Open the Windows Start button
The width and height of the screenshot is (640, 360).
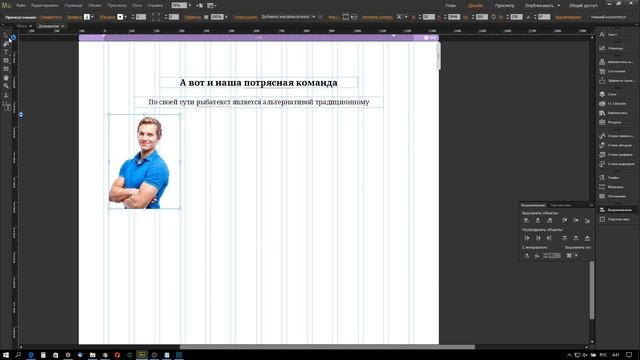pyautogui.click(x=6, y=355)
